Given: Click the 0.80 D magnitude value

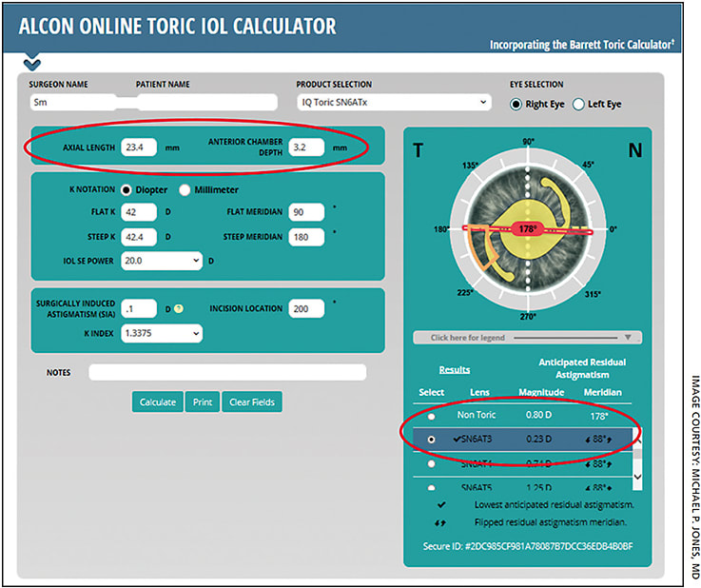Looking at the screenshot, I should click(538, 415).
